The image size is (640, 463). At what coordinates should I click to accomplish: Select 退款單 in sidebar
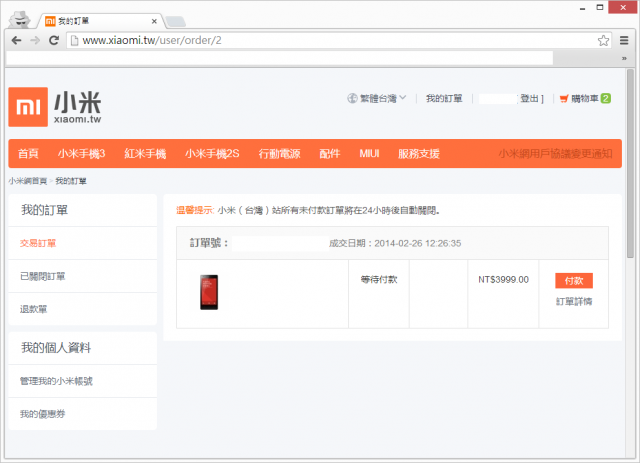(33, 309)
